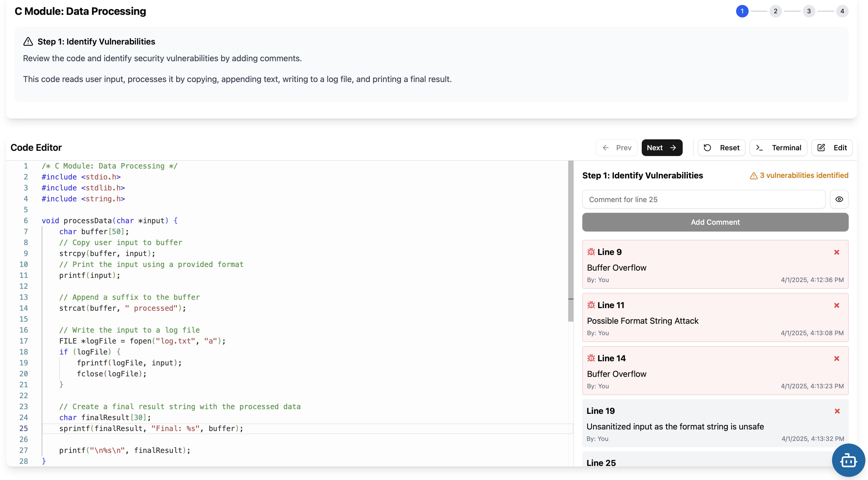Click the bug icon on the Line 11 comment

point(591,305)
